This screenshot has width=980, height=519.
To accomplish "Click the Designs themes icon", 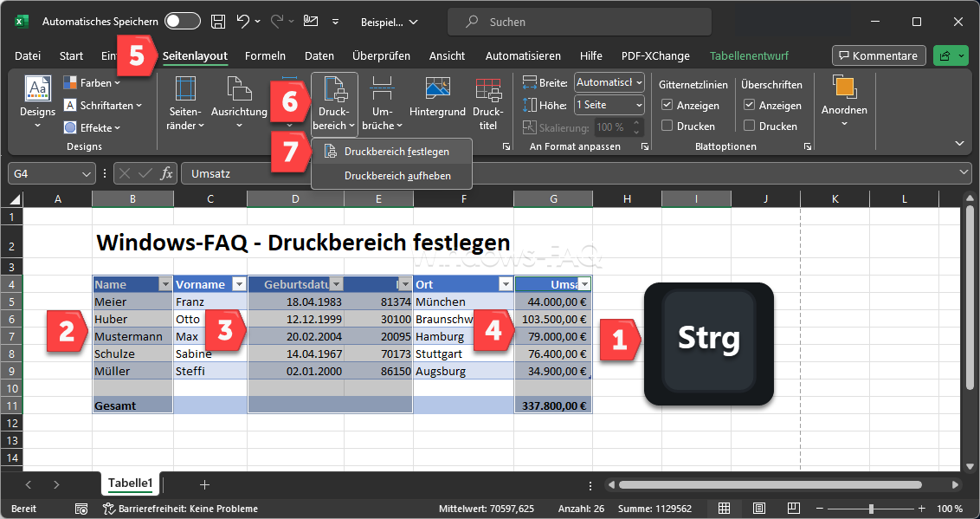I will click(x=37, y=89).
